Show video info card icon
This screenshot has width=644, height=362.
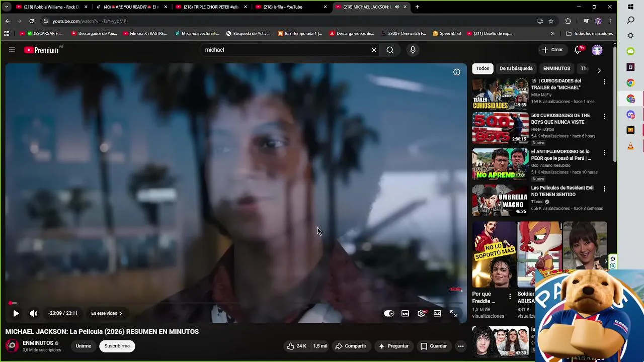tap(457, 72)
